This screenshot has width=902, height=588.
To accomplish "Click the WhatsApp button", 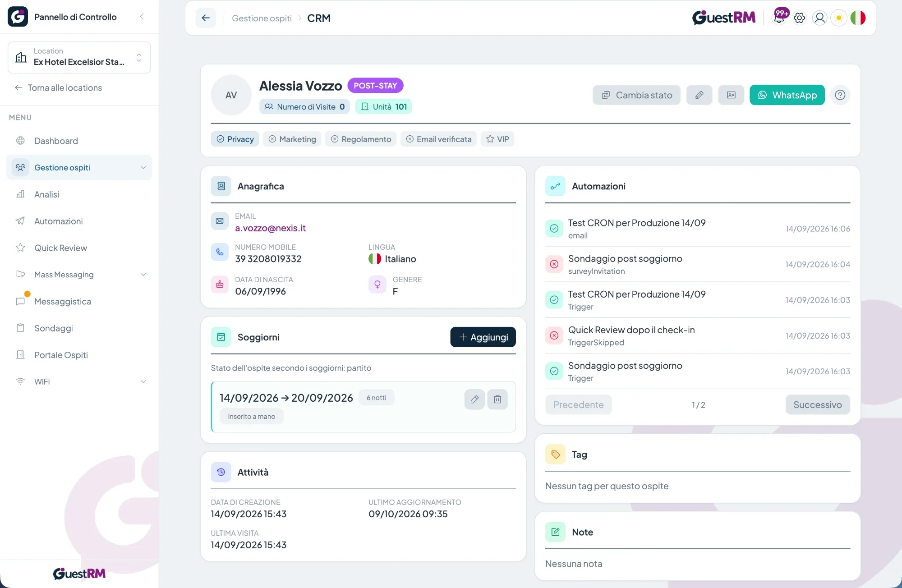I will point(787,95).
